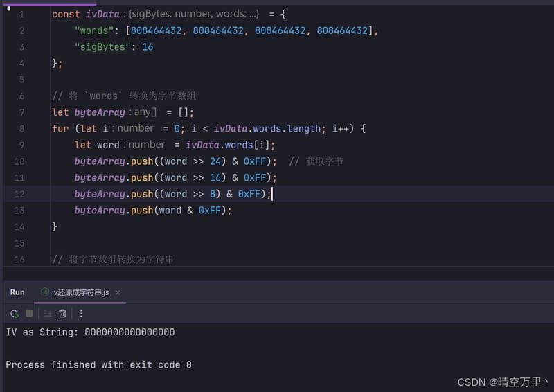554x392 pixels.
Task: Click the Run tool window label
Action: [17, 292]
